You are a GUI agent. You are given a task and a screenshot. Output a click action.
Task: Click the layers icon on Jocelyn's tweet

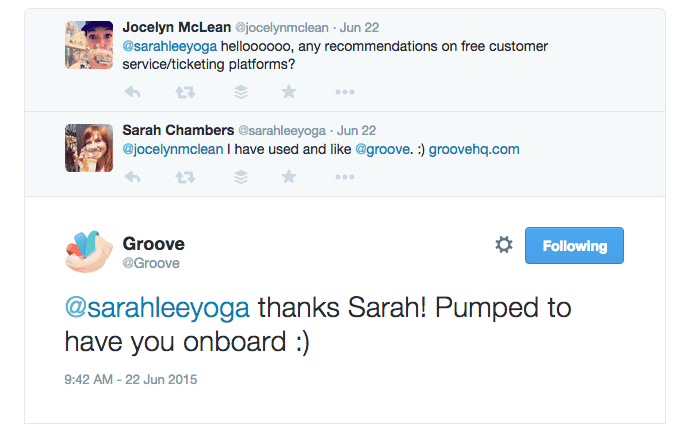pos(239,92)
